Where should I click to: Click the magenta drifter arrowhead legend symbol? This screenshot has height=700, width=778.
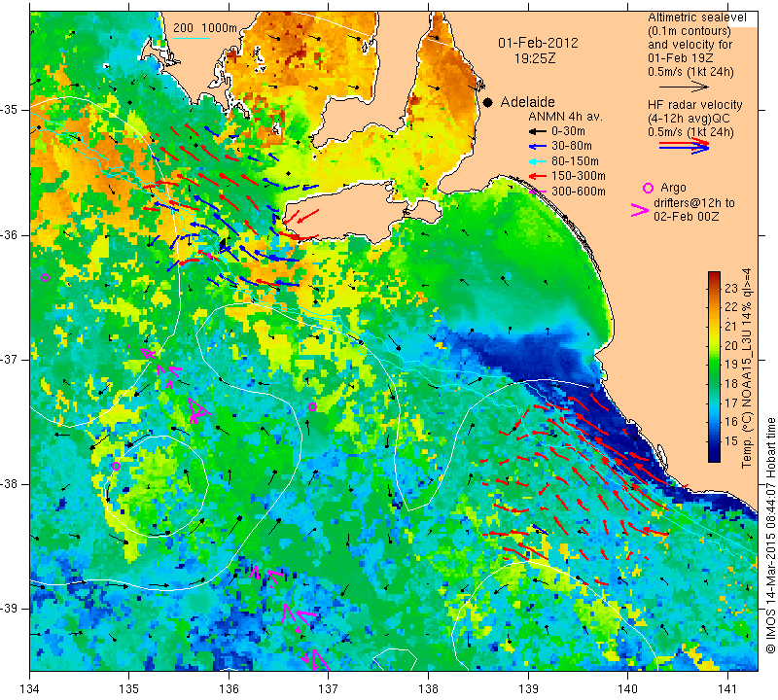[640, 210]
